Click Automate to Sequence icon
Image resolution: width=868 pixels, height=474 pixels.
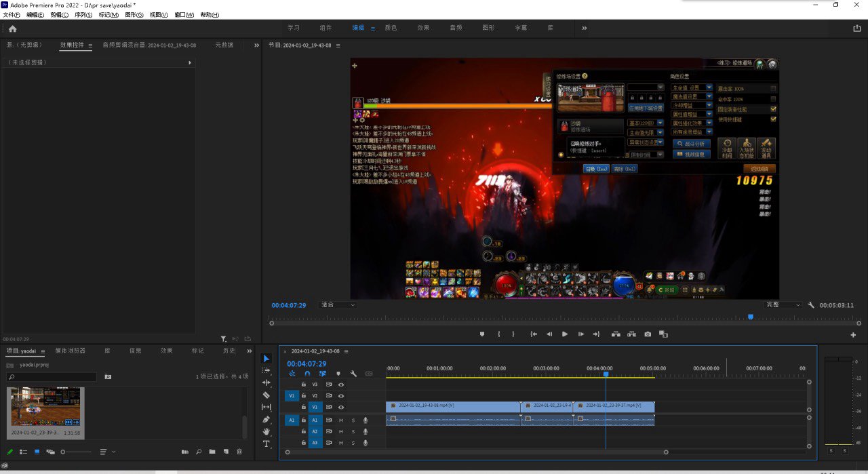(184, 452)
